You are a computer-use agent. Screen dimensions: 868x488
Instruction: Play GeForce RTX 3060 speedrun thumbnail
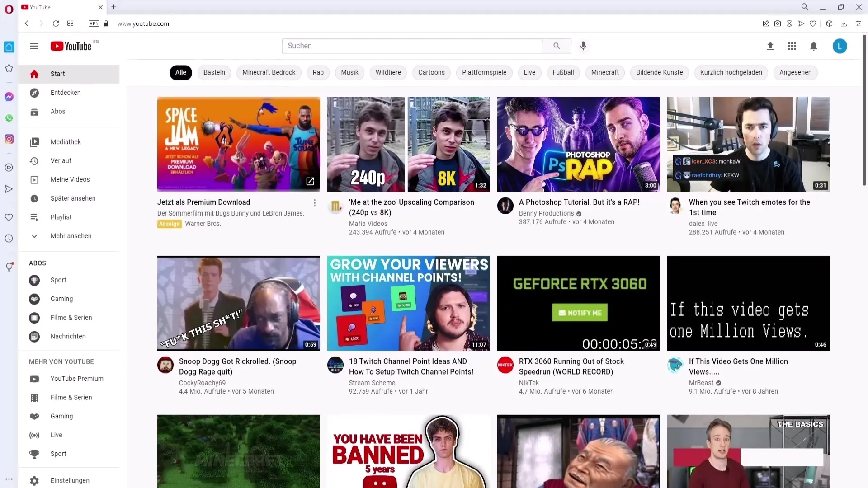click(x=579, y=303)
